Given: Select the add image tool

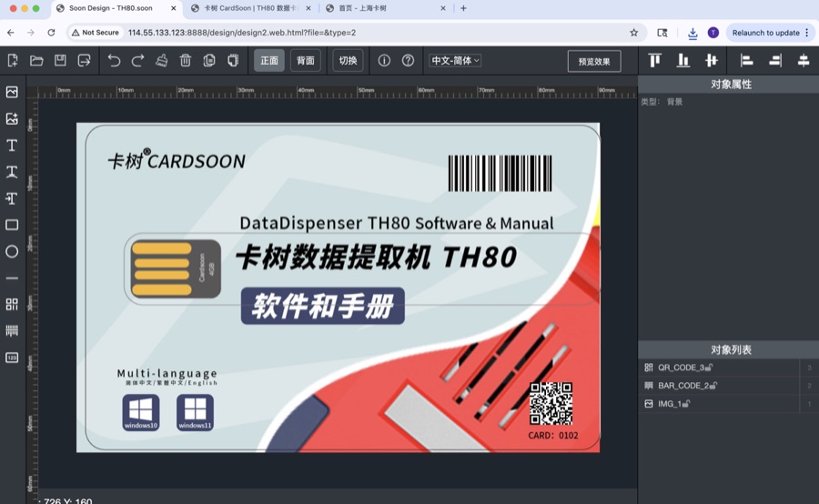Looking at the screenshot, I should (x=12, y=118).
